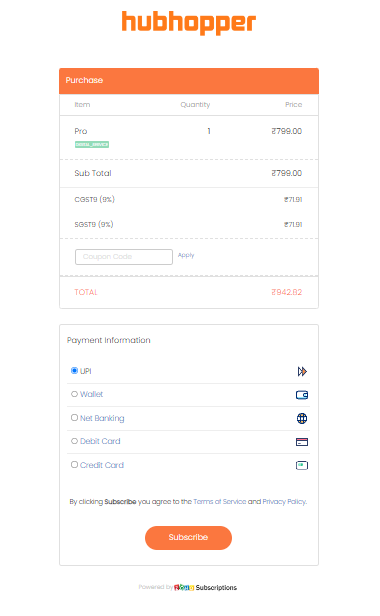
Task: Click the UPI fast-forward arrows icon
Action: [302, 371]
